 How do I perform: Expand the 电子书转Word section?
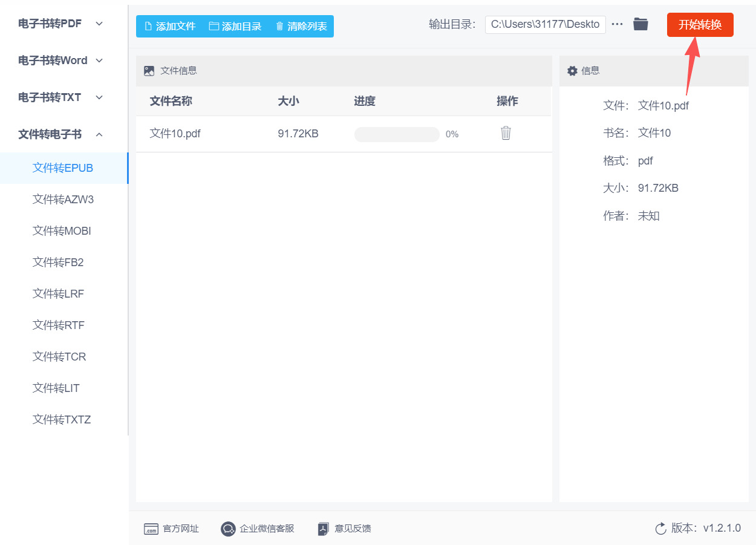click(x=54, y=60)
